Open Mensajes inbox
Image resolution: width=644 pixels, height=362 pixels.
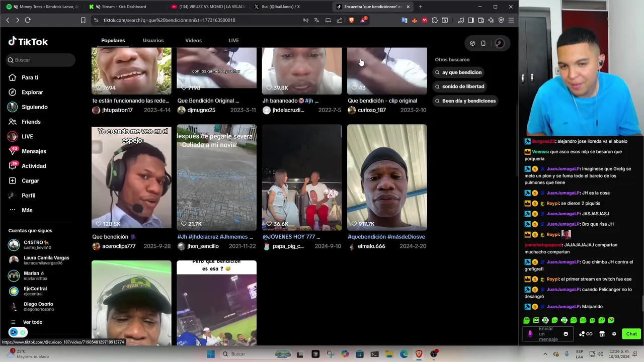[x=34, y=151]
